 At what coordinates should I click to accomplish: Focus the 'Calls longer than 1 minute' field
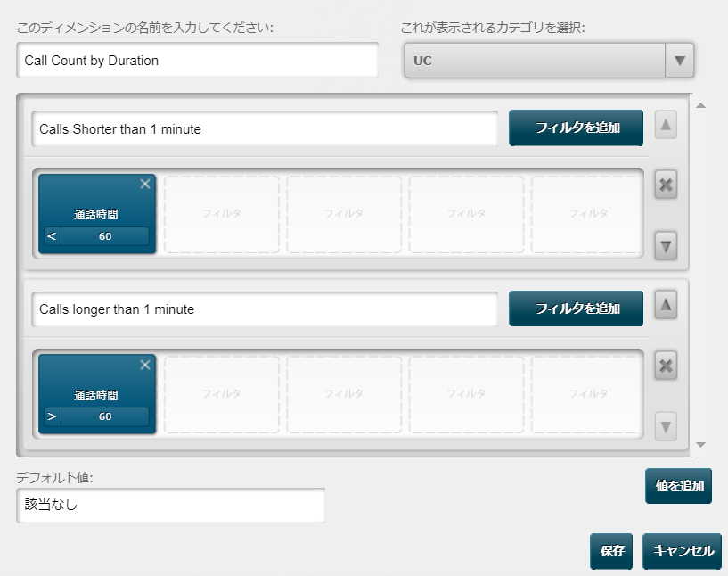click(265, 309)
